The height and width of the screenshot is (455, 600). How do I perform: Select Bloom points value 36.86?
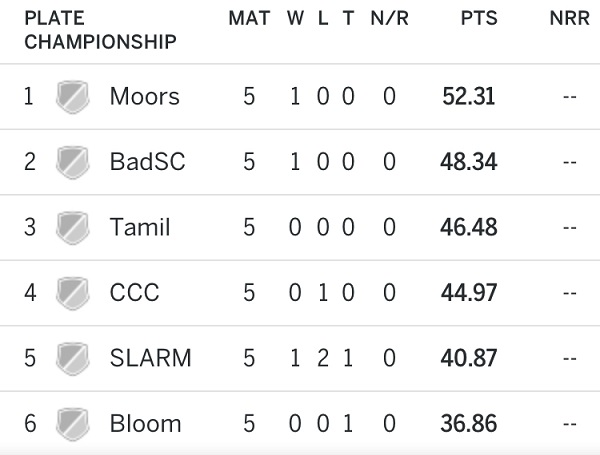[469, 423]
